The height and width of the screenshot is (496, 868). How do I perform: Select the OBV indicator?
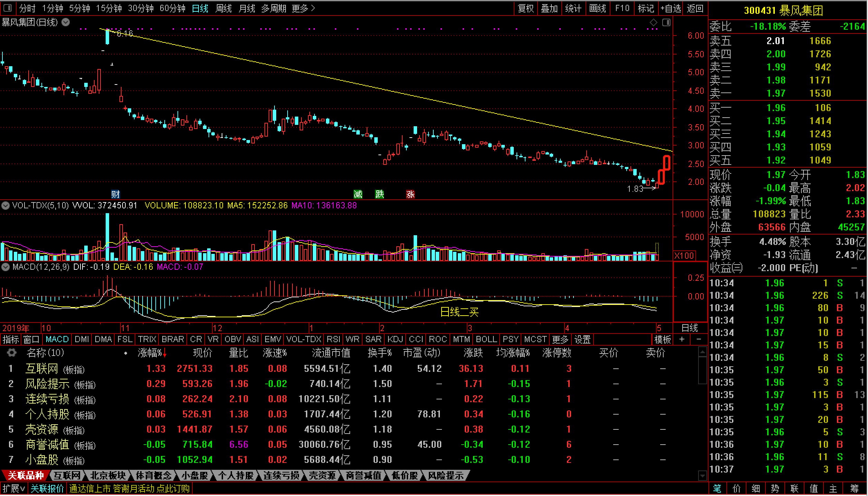233,339
